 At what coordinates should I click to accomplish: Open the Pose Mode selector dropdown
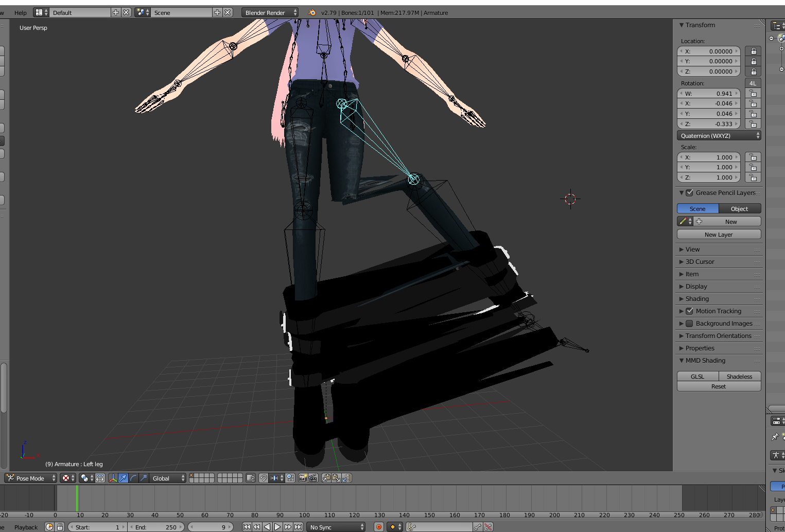pyautogui.click(x=30, y=478)
